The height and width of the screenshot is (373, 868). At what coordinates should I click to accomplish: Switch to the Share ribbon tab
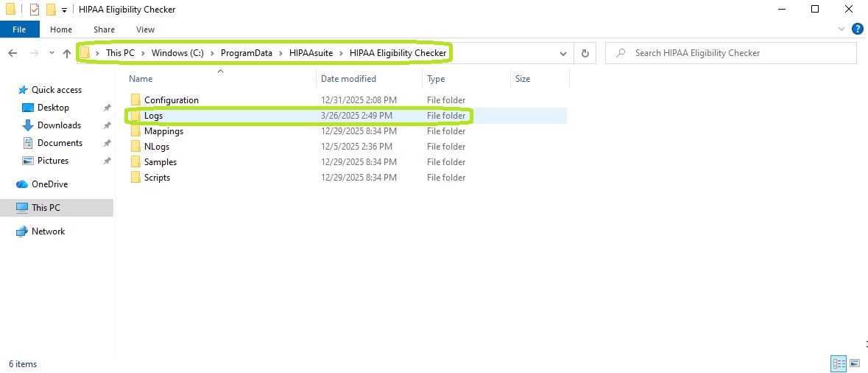point(104,29)
